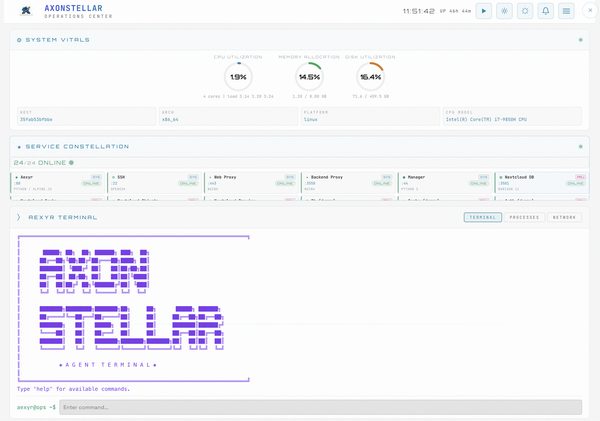Click the CPU Model Intel Core cell
This screenshot has width=600, height=421.
512,116
